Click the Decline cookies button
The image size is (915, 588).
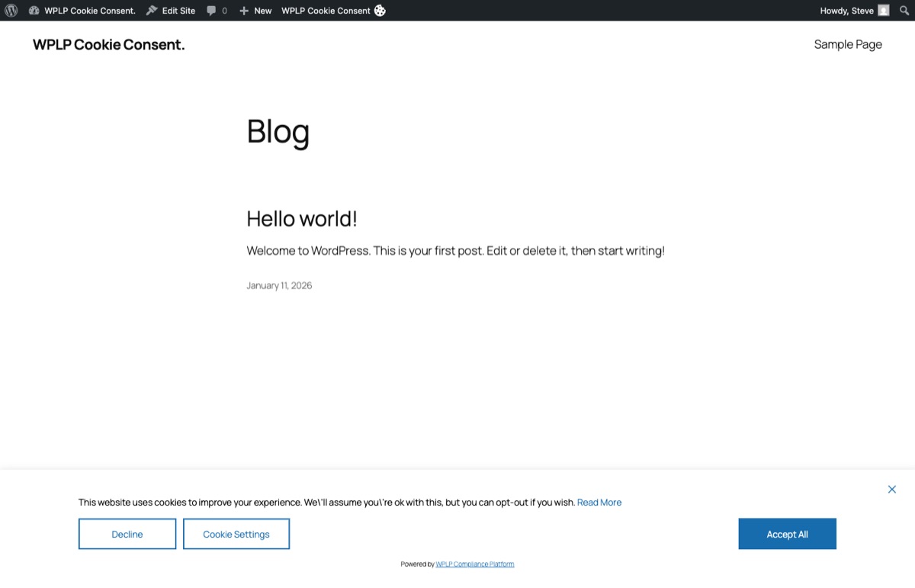pos(127,534)
